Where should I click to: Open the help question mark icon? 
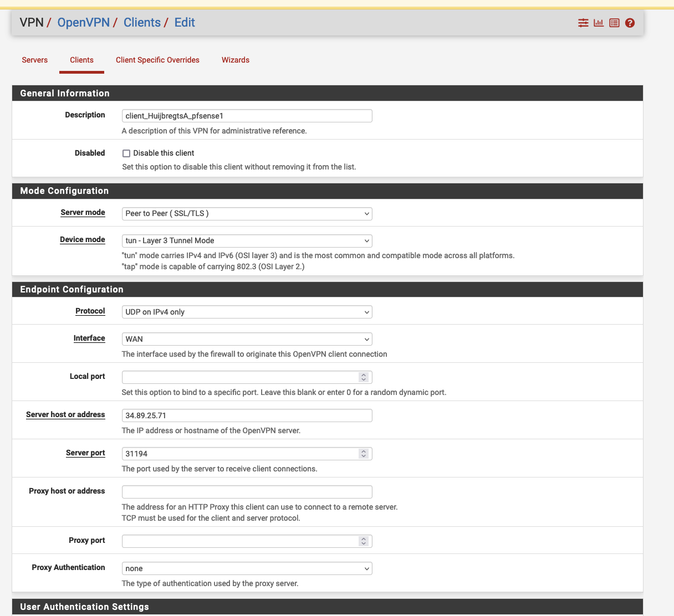630,23
